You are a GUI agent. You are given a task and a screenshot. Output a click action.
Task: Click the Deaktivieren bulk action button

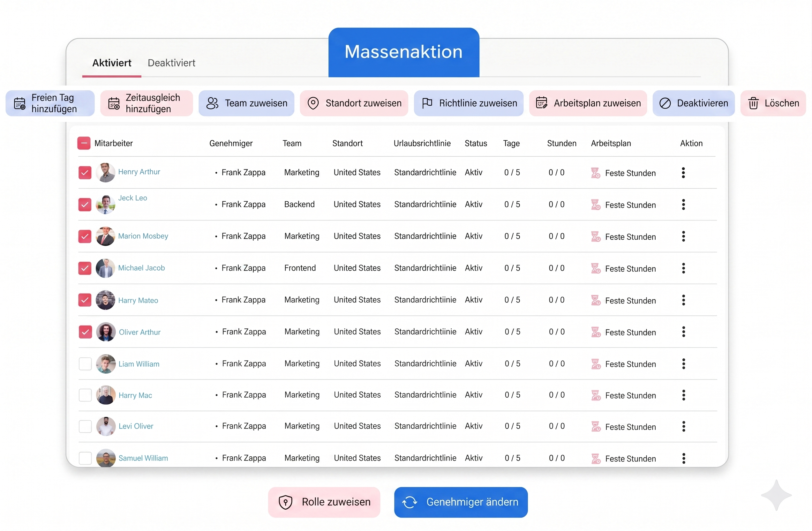[693, 103]
